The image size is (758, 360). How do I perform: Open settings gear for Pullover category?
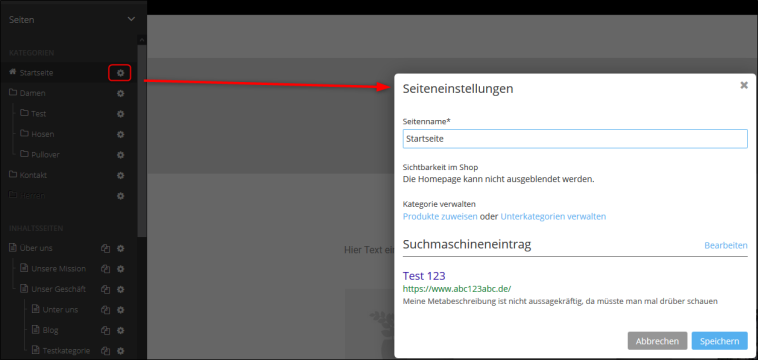click(x=120, y=155)
